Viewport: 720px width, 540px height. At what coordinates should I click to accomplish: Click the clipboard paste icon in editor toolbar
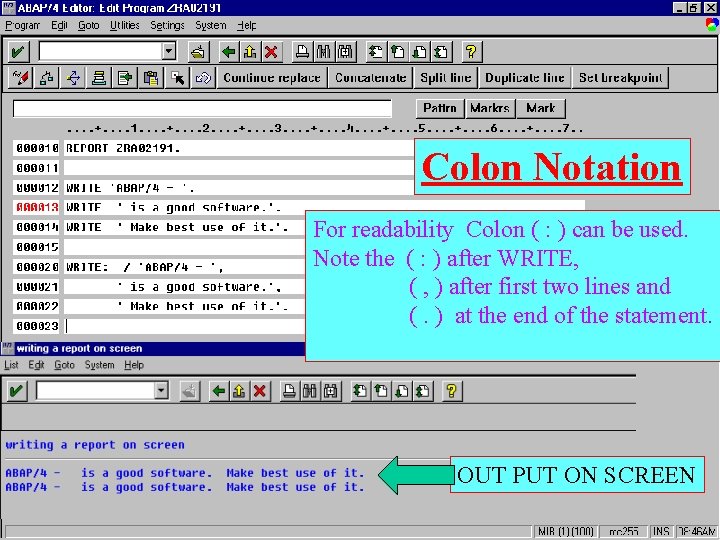(151, 78)
